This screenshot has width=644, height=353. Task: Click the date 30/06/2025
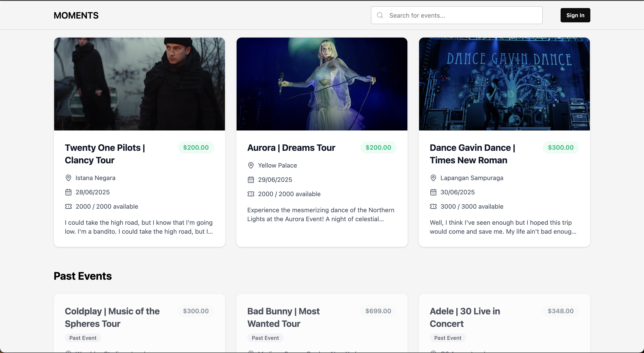(x=458, y=192)
